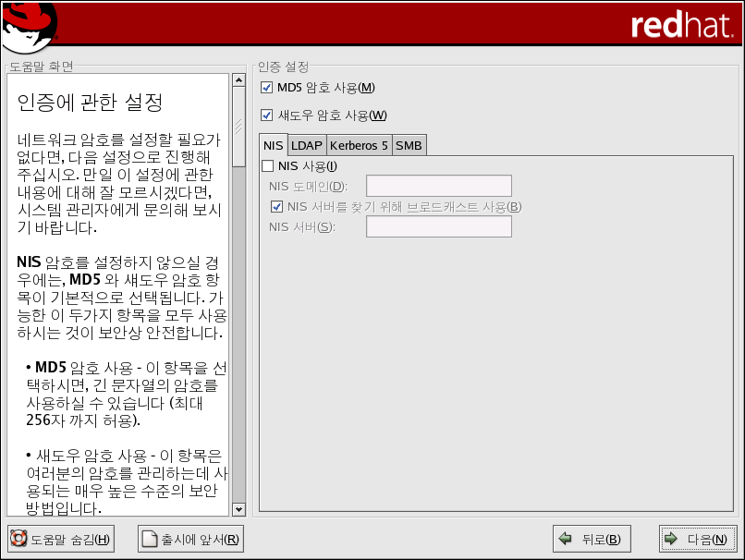This screenshot has width=745, height=560.
Task: Uncheck NIS 서버 브로드캐스트 사용 option
Action: (x=276, y=206)
